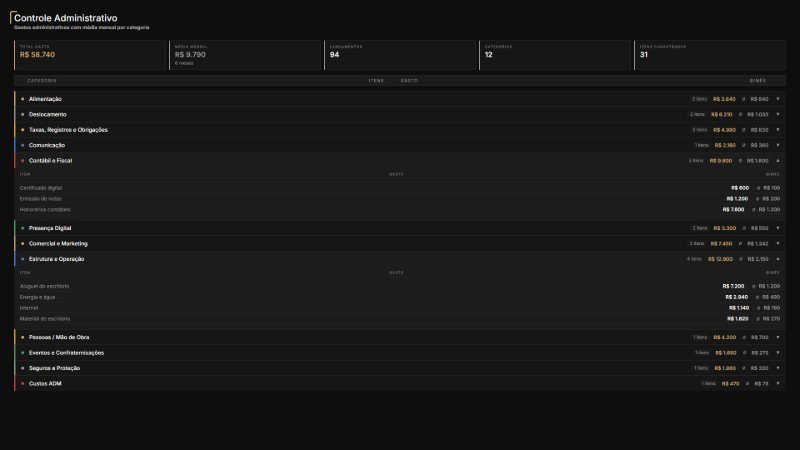This screenshot has width=800, height=450.
Task: Click the Total Gasto summary card
Action: point(90,55)
